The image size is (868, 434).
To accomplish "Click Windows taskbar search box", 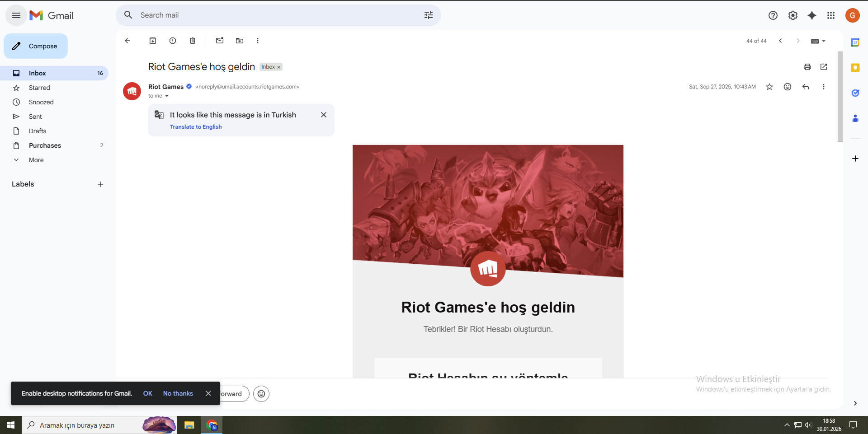I will pyautogui.click(x=99, y=425).
